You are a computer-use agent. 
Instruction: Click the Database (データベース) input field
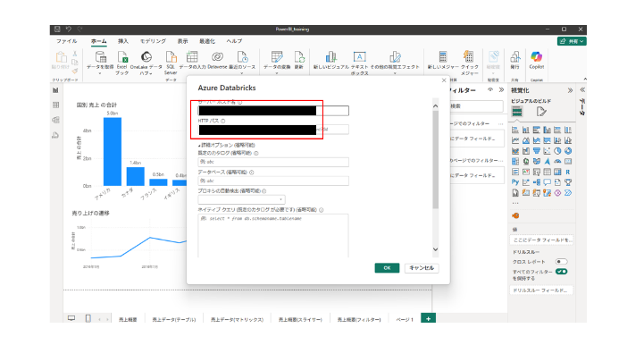click(x=273, y=181)
